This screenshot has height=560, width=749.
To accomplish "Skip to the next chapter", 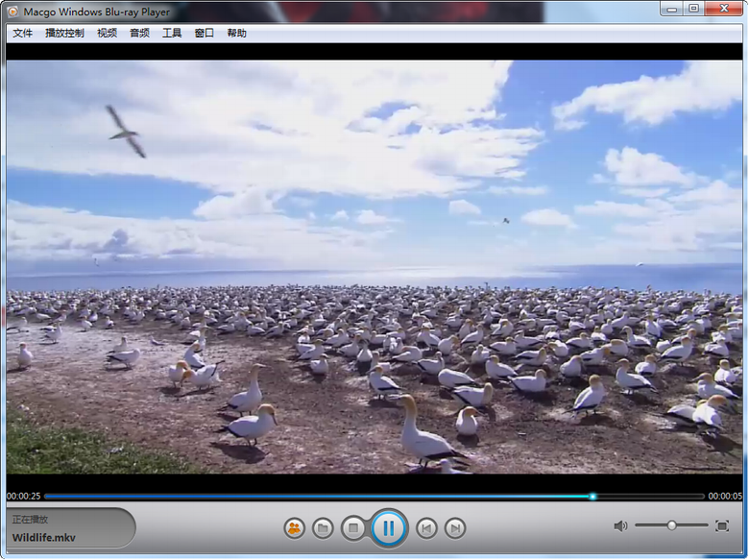I will pos(455,527).
